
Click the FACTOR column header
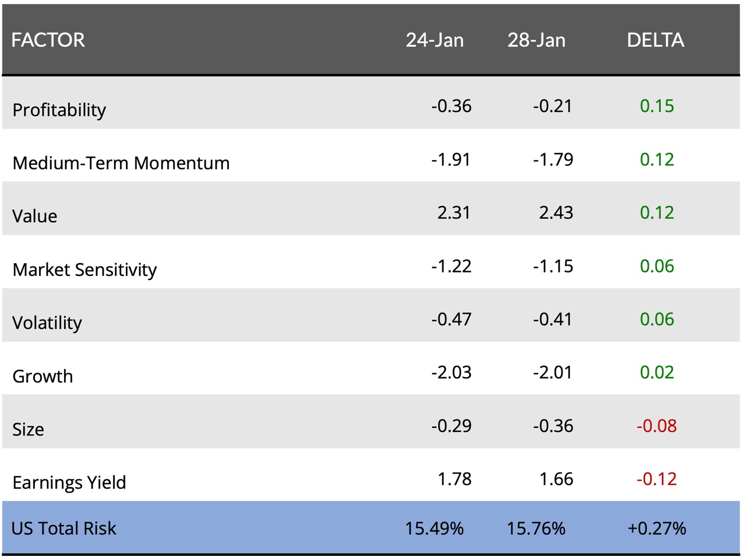[x=48, y=40]
